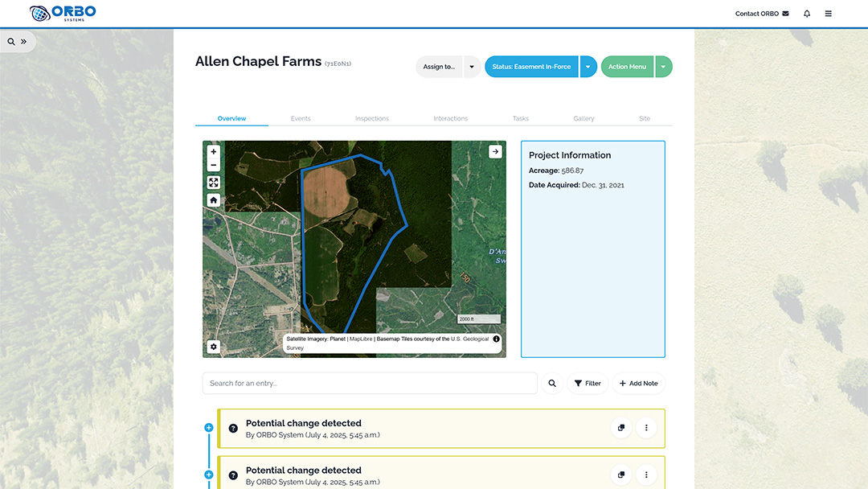Reset map to home extent
Screen dimensions: 868x489
[x=213, y=200]
